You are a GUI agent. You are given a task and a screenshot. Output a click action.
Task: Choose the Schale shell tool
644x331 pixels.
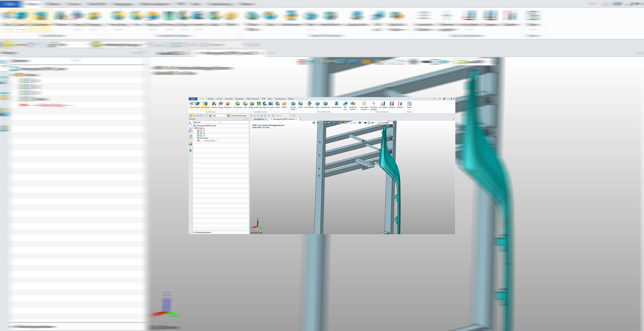coord(300,105)
